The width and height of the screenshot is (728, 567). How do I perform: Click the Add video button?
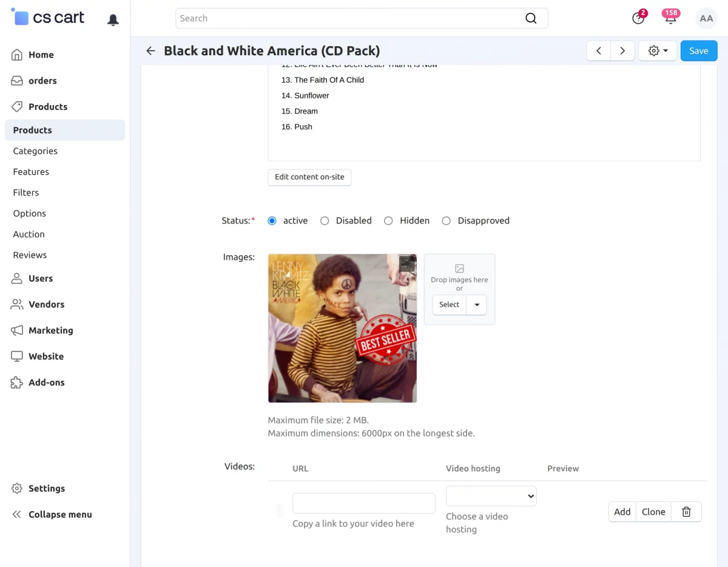click(x=622, y=512)
